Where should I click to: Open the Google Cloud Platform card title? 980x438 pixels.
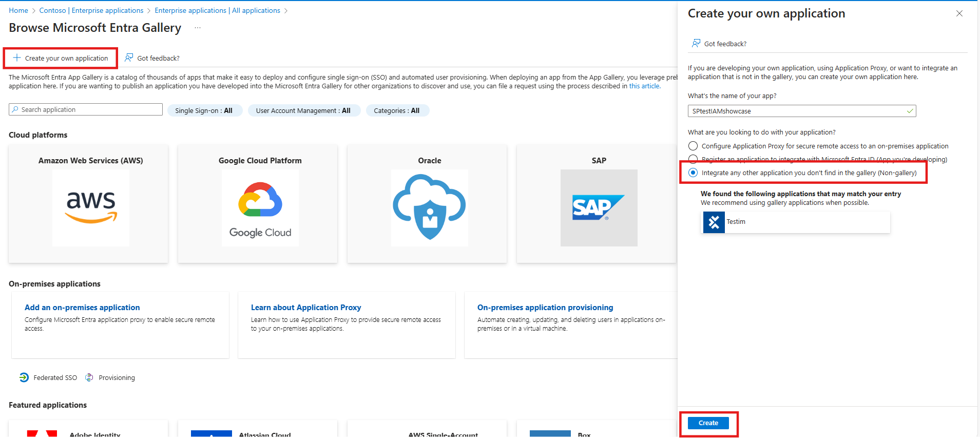click(x=260, y=160)
